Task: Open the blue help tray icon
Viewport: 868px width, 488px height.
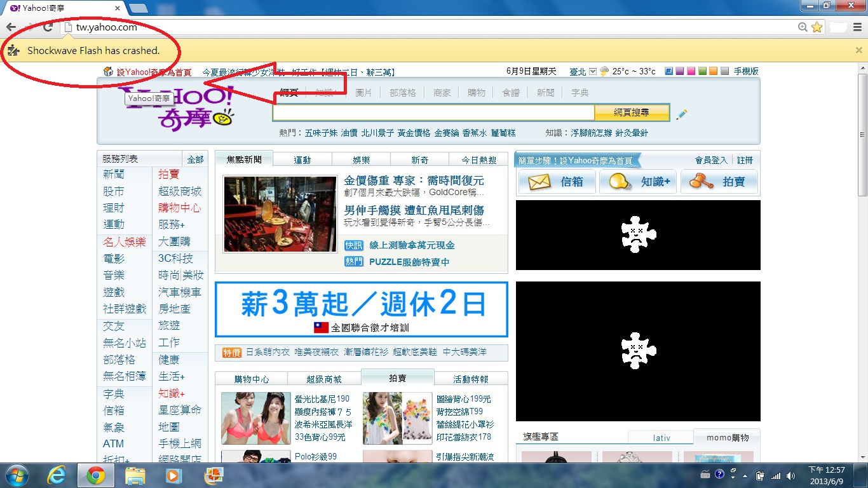Action: (719, 474)
